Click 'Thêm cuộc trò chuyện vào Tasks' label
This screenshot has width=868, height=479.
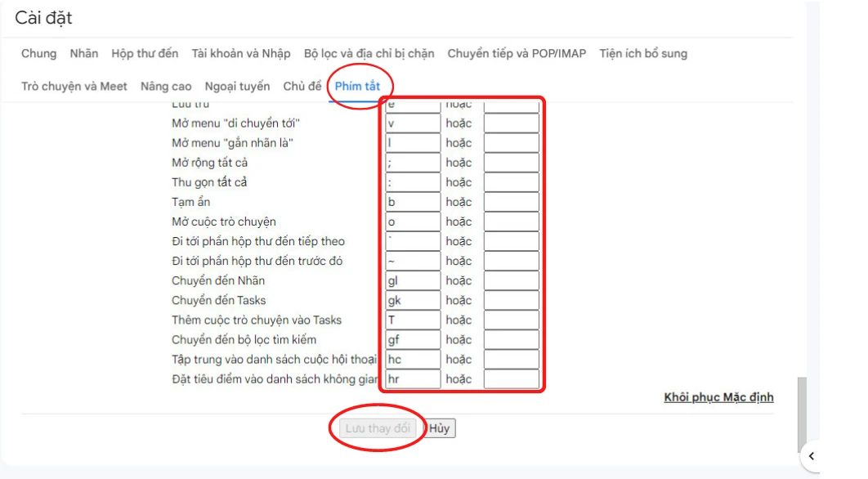point(257,320)
